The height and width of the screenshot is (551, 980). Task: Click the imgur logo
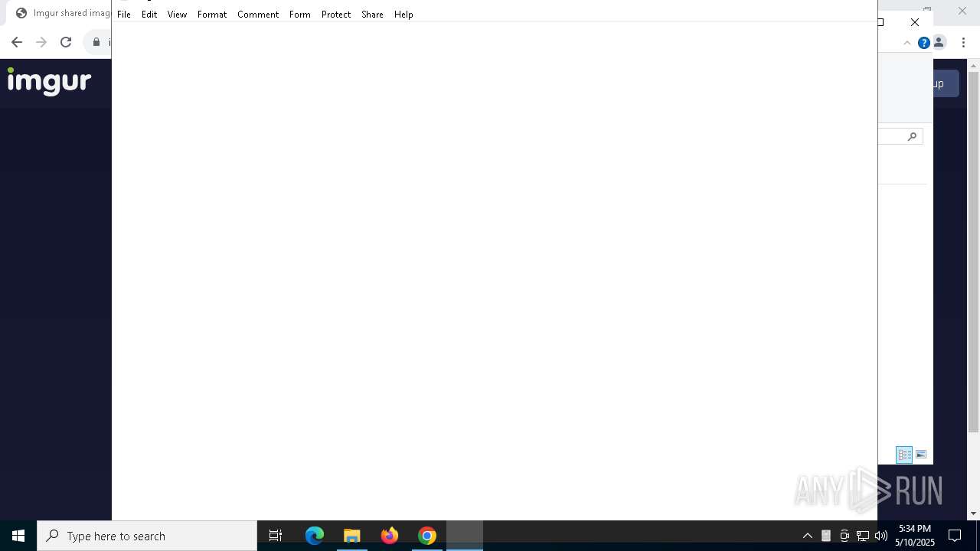coord(49,81)
